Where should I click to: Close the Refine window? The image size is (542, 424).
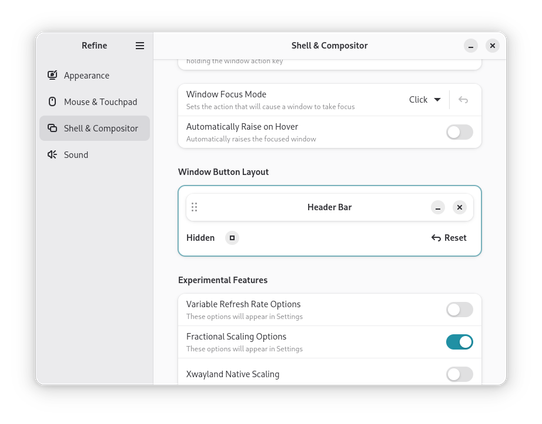pos(492,46)
